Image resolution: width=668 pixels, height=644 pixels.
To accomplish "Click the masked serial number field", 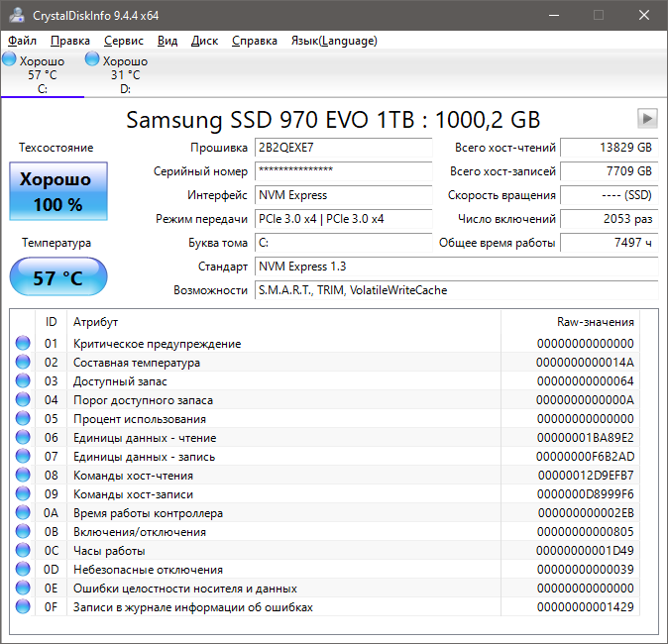I will 343,171.
